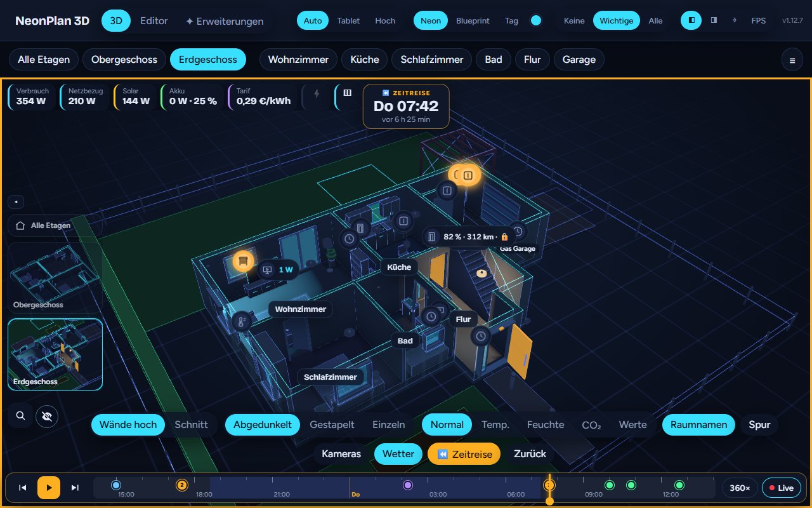This screenshot has height=508, width=812.
Task: Click the magnifier search icon
Action: point(20,416)
